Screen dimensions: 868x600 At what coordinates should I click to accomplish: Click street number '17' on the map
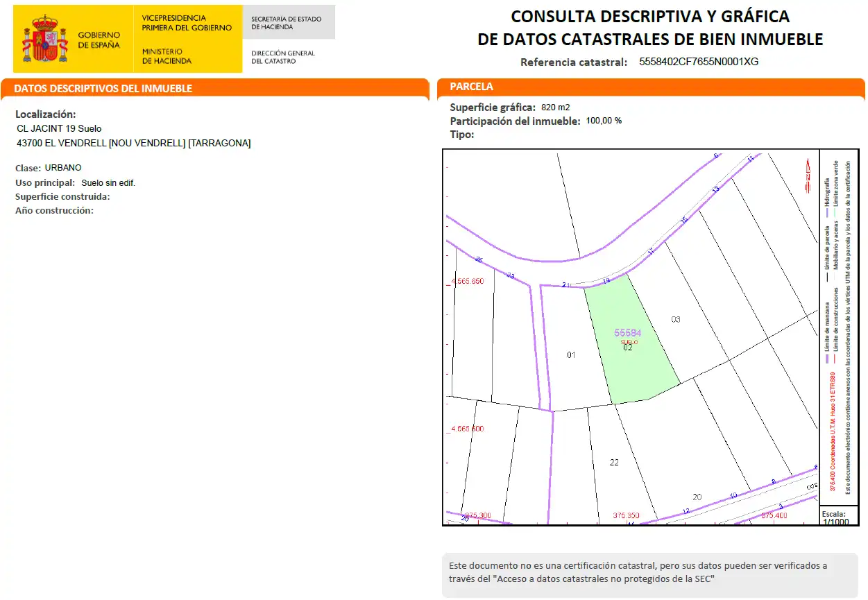pos(650,252)
